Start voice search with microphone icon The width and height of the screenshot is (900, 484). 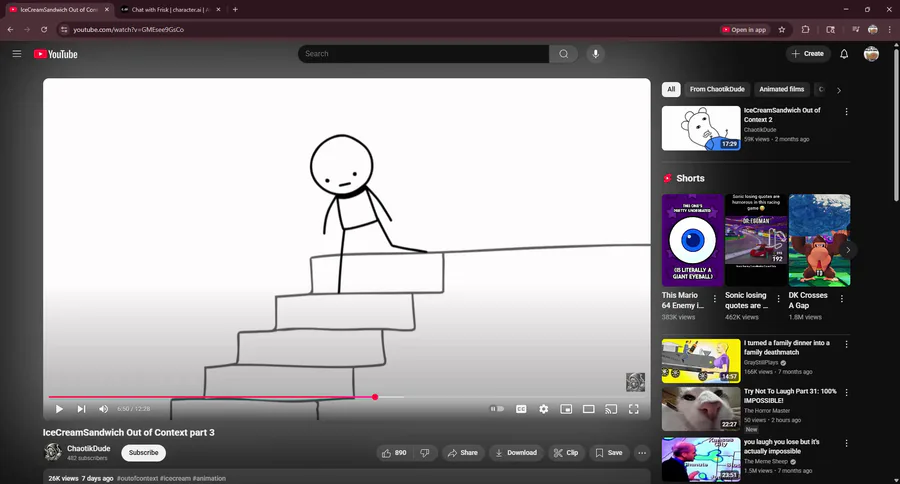pyautogui.click(x=595, y=54)
